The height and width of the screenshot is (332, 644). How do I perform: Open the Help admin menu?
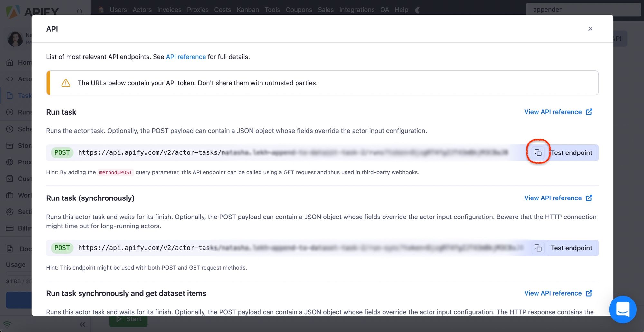pyautogui.click(x=402, y=10)
